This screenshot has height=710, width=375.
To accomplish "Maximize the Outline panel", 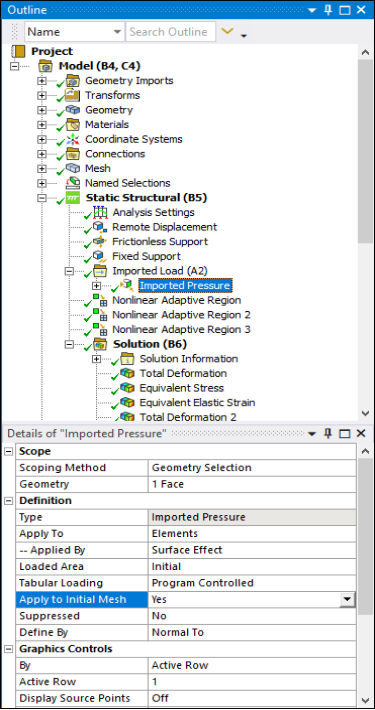I will (345, 10).
